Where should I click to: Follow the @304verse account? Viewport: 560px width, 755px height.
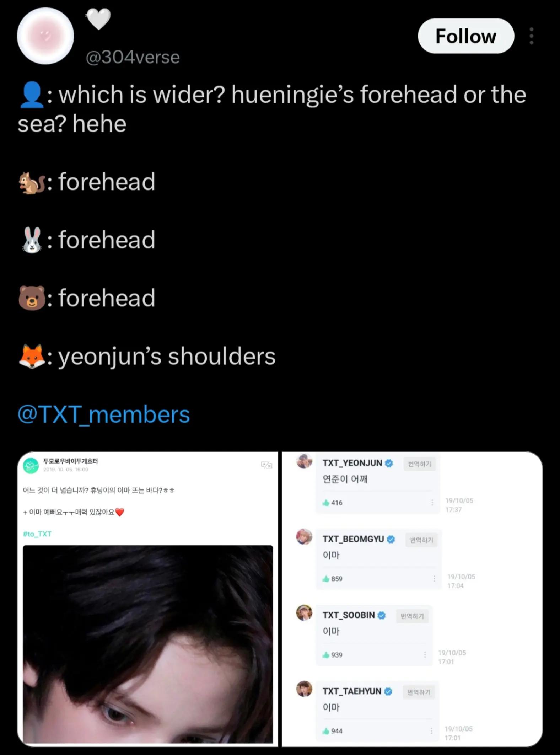click(466, 36)
